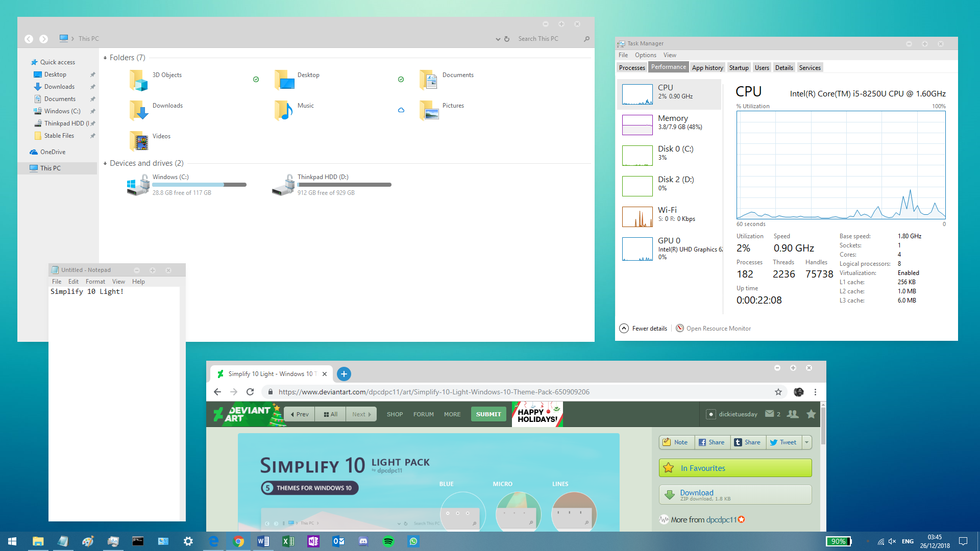Bookmark the page with Chrome's star icon

pos(778,392)
